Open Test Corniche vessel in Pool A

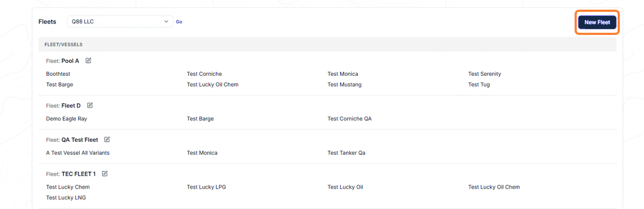[204, 74]
